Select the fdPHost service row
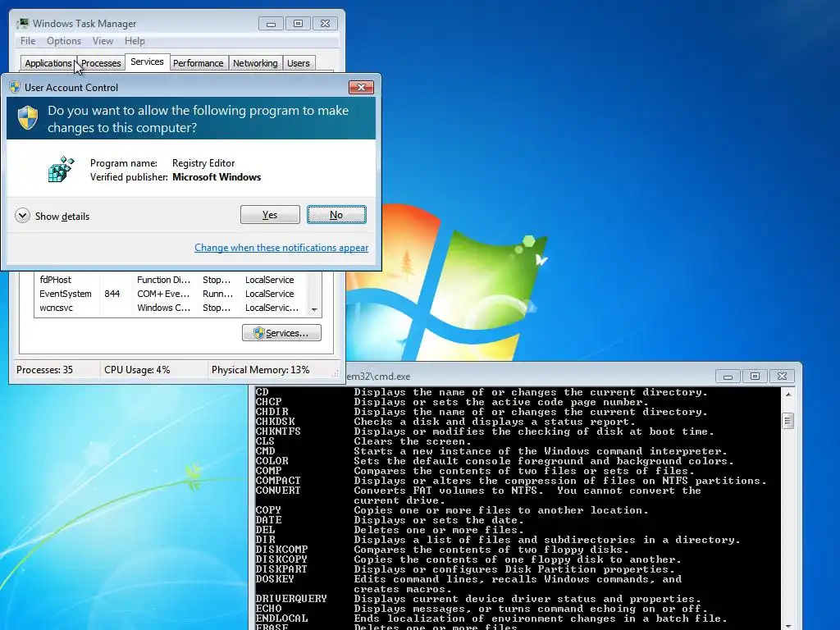Image resolution: width=840 pixels, height=630 pixels. (171, 280)
